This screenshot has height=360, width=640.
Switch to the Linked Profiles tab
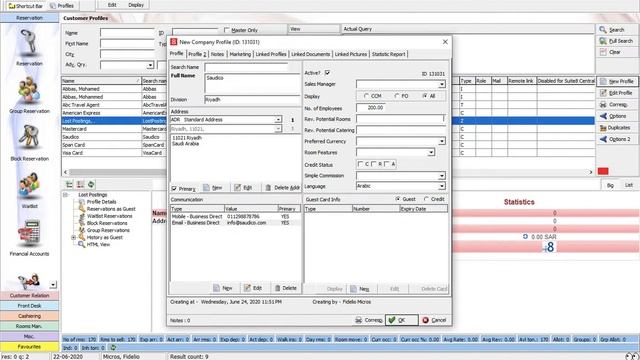[x=271, y=54]
